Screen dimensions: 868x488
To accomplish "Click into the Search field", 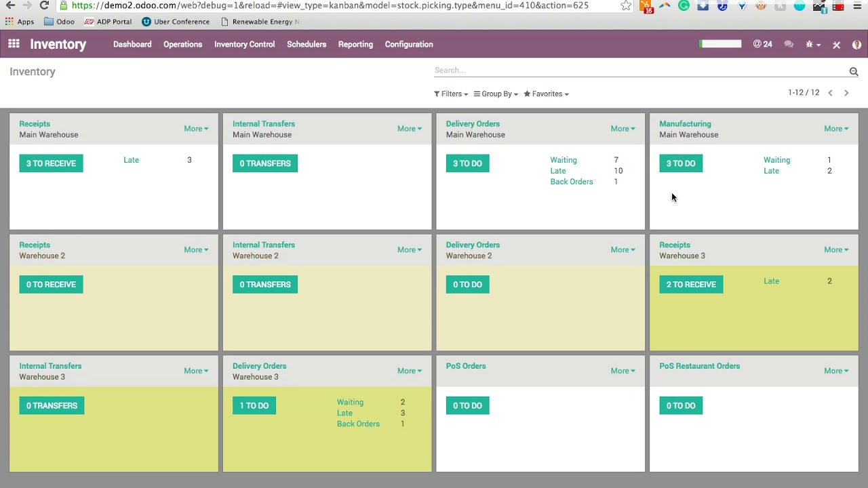I will click(640, 70).
